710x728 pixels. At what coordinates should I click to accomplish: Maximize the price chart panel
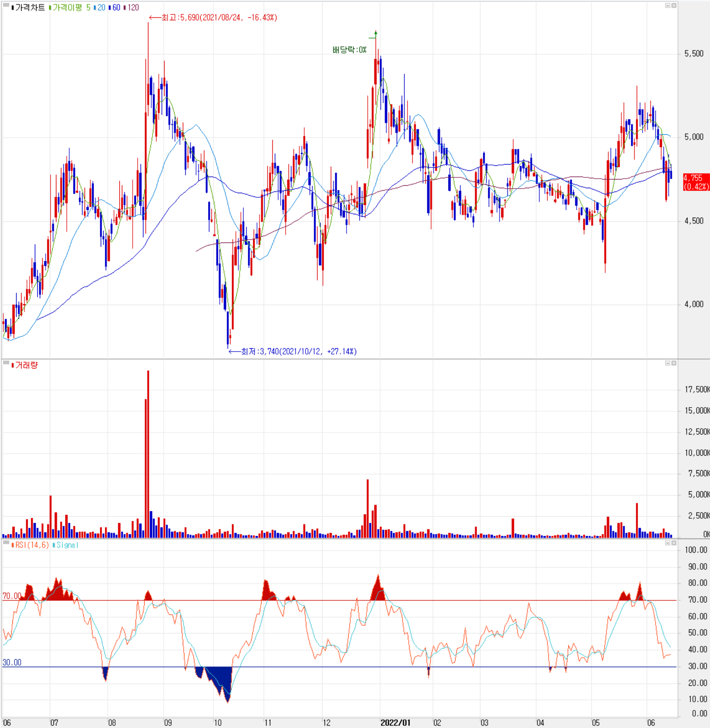click(668, 5)
